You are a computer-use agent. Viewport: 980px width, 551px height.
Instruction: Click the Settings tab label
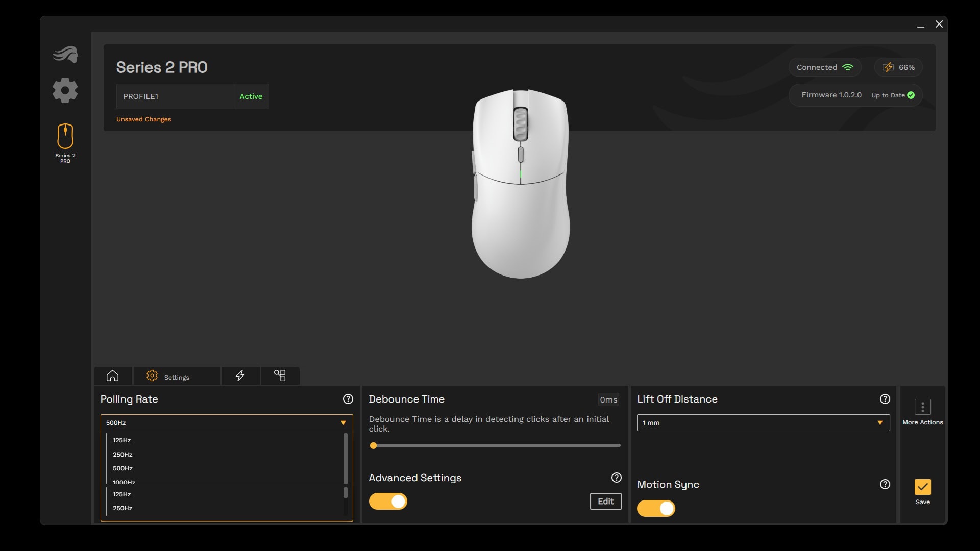(176, 377)
